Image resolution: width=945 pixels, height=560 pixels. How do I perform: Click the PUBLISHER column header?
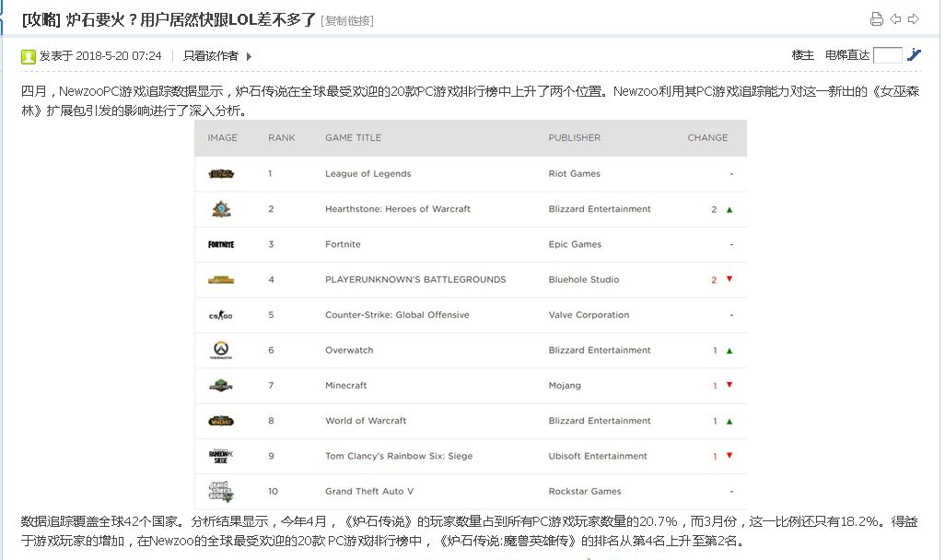[x=575, y=137]
